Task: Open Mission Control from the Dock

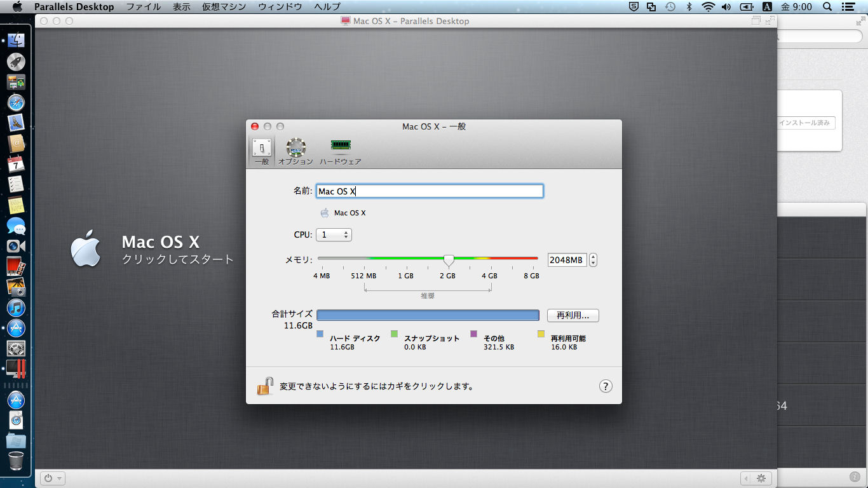Action: (16, 82)
